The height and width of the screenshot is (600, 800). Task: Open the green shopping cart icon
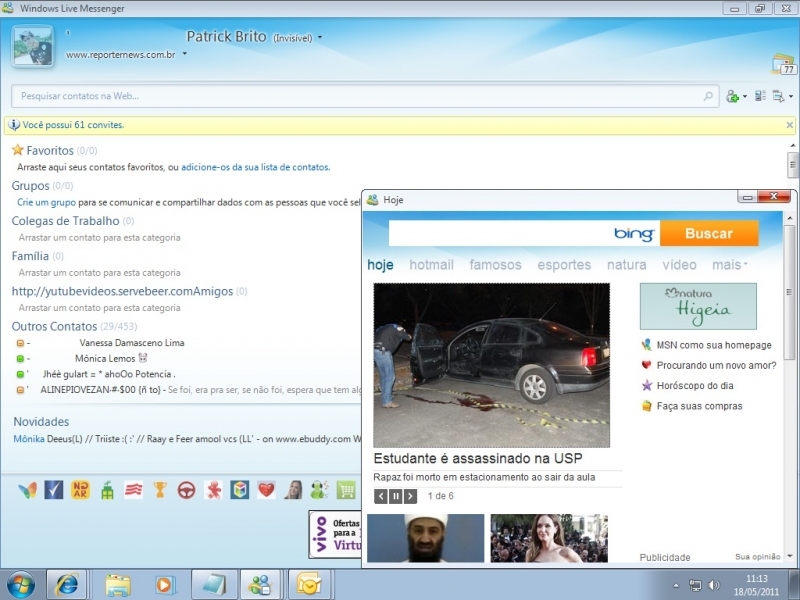click(x=346, y=490)
